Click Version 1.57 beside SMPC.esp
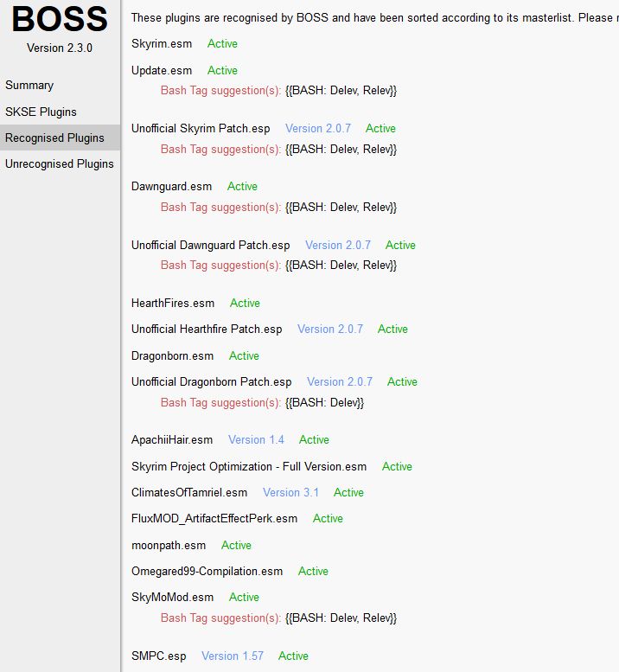The width and height of the screenshot is (619, 672). click(233, 656)
